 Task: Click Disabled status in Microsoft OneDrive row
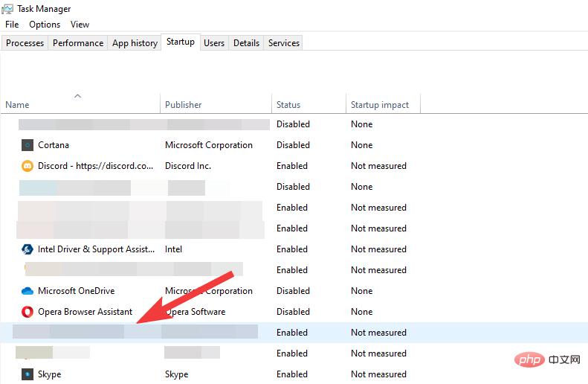(x=293, y=291)
